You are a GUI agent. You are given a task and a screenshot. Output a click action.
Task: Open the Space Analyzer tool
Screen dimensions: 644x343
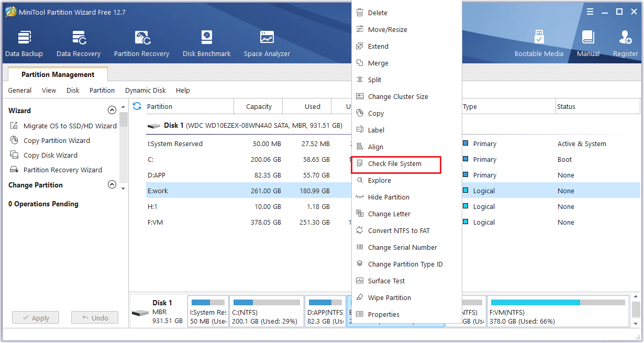pos(267,43)
